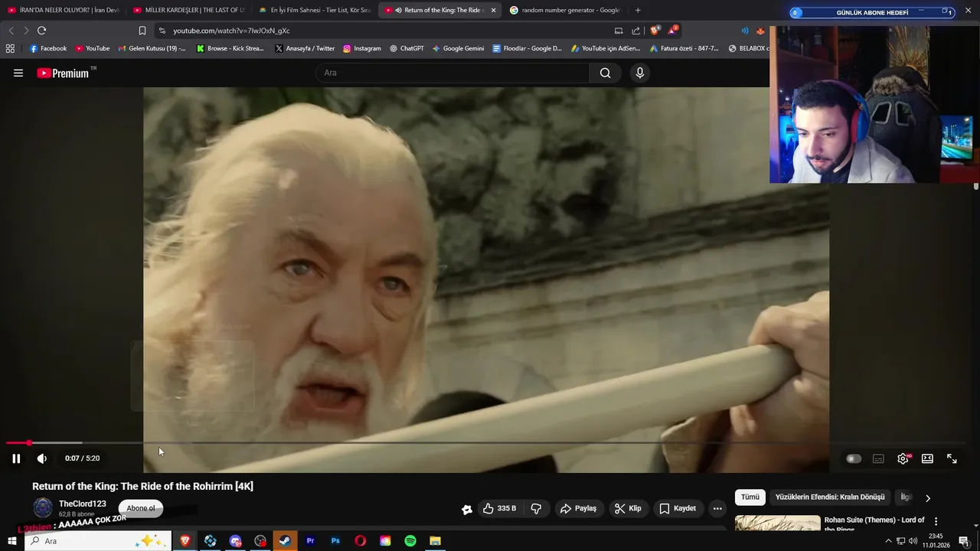Viewport: 980px width, 551px height.
Task: Open the Rohan Suite (Themes) video thumbnail
Action: coord(778,523)
